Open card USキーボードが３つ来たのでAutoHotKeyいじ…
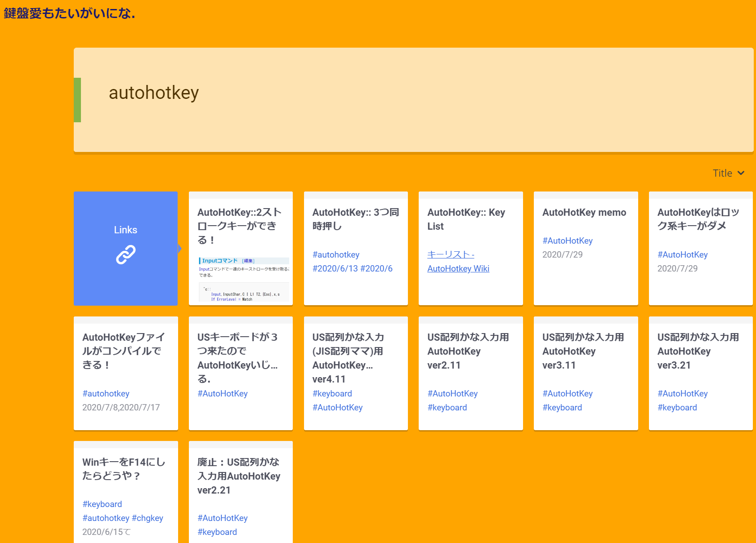The width and height of the screenshot is (756, 543). coord(241,374)
